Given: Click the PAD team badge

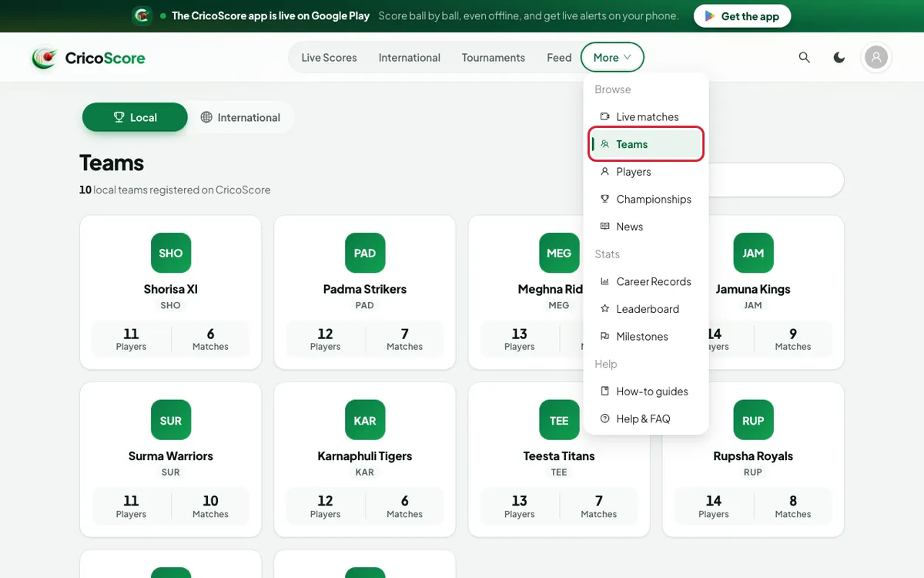Looking at the screenshot, I should [x=365, y=253].
